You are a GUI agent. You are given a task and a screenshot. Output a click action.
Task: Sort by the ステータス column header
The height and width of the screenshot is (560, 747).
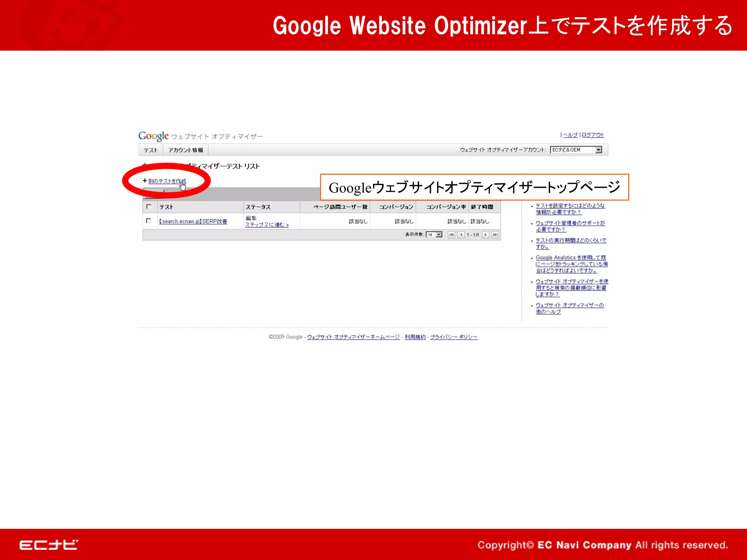click(258, 207)
